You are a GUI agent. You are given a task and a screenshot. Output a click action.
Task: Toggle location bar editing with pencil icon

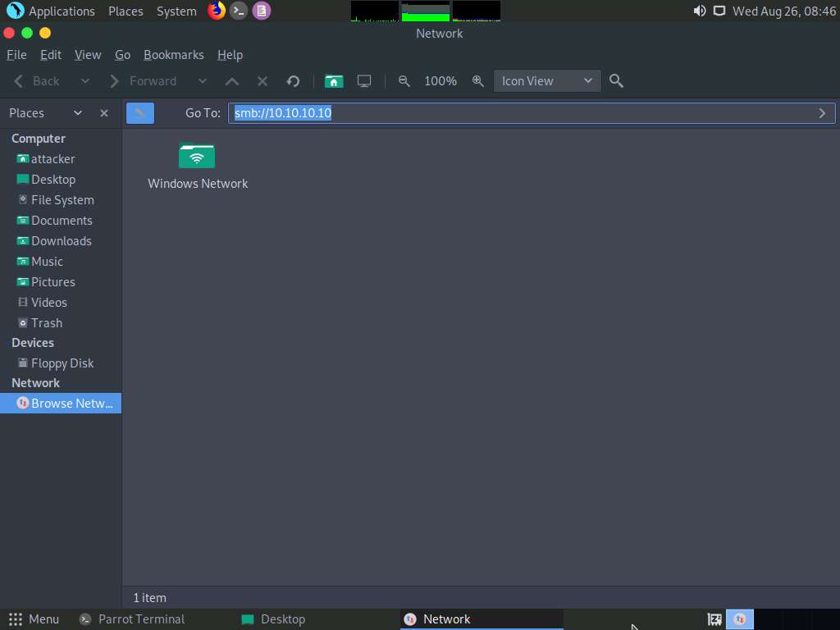(139, 112)
